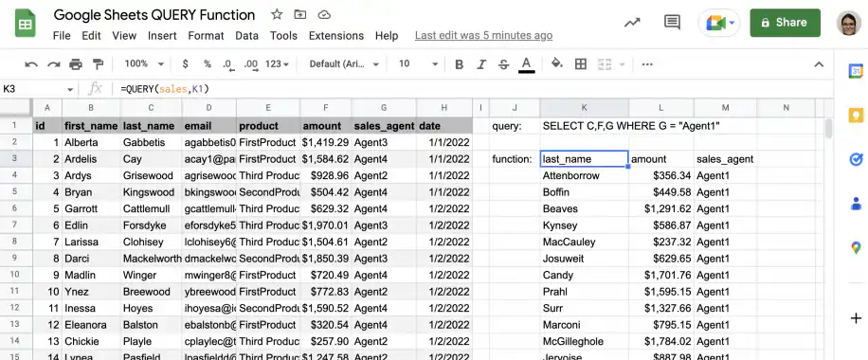Open the fill color picker
This screenshot has width=868, height=360.
pyautogui.click(x=557, y=64)
